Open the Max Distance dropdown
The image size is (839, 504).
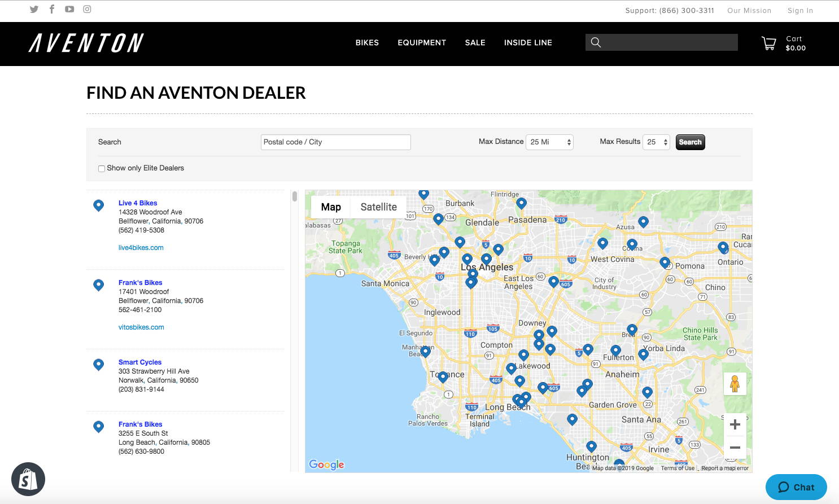click(x=549, y=142)
